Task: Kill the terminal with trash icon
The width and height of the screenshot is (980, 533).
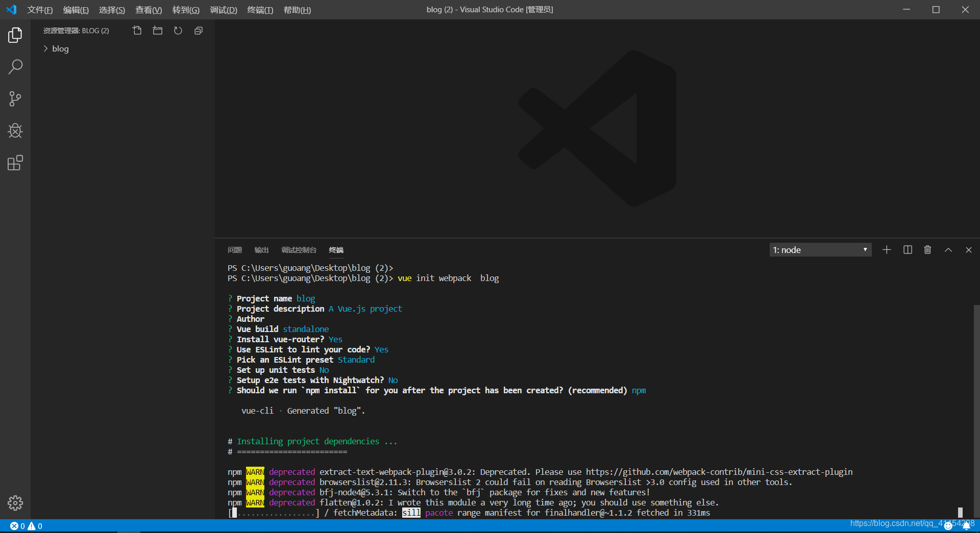Action: tap(927, 250)
